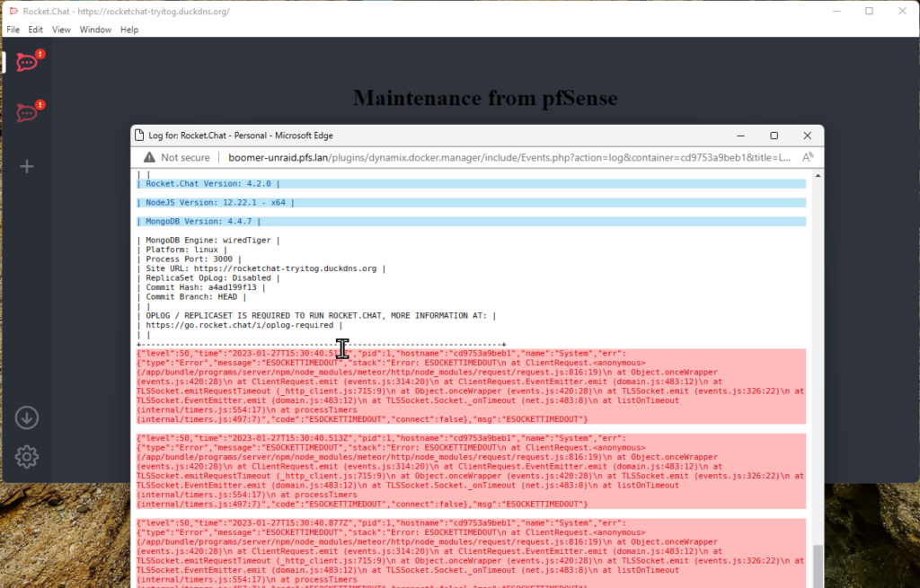This screenshot has height=588, width=920.
Task: Add a new server with the plus icon
Action: pos(26,166)
